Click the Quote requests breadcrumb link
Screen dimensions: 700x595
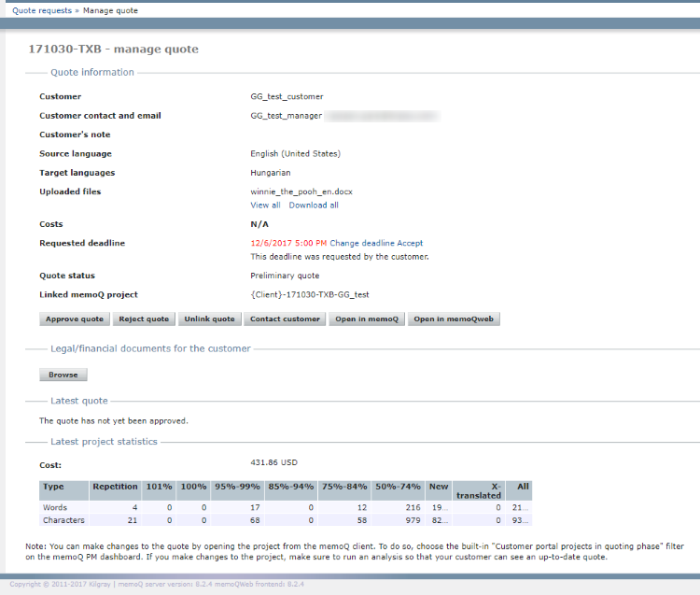41,10
